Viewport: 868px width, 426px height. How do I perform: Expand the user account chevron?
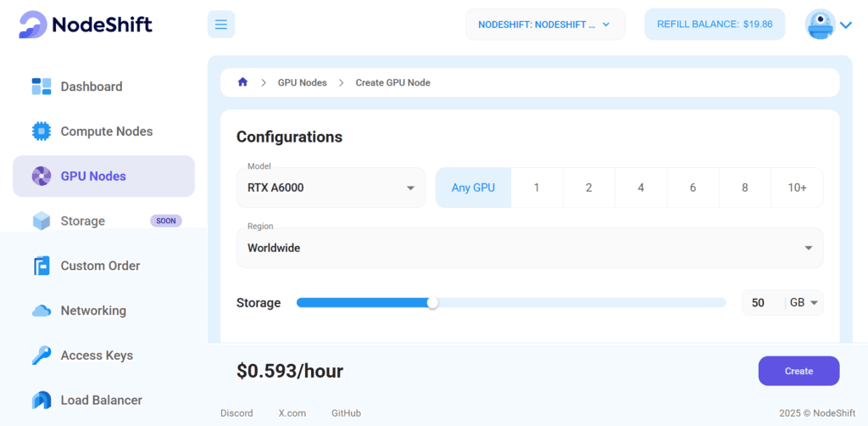[x=846, y=25]
